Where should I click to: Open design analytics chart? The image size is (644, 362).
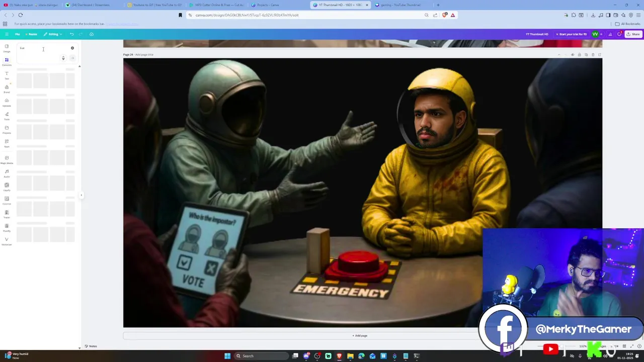(x=610, y=34)
